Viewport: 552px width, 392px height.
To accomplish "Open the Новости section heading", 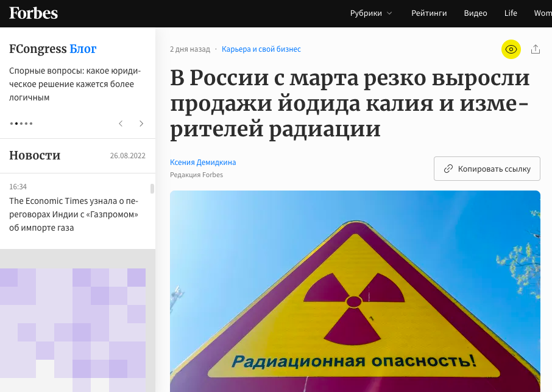I will tap(35, 155).
